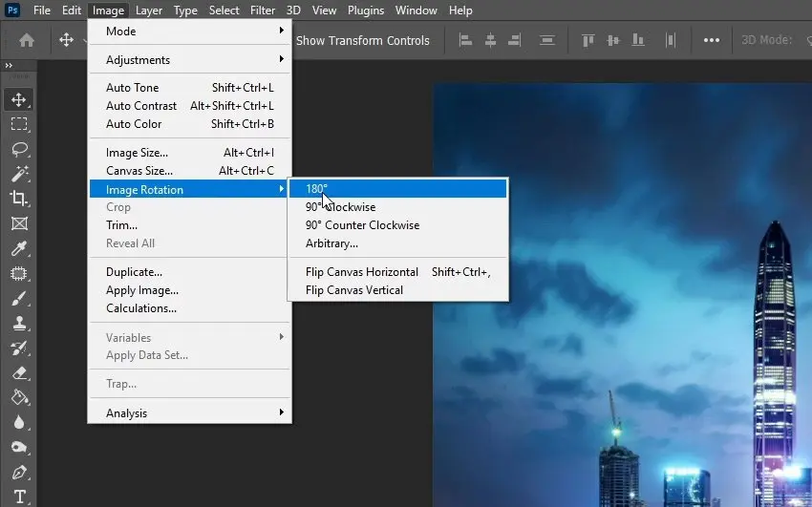Choose 90° Counter Clockwise rotation

[x=397, y=225]
